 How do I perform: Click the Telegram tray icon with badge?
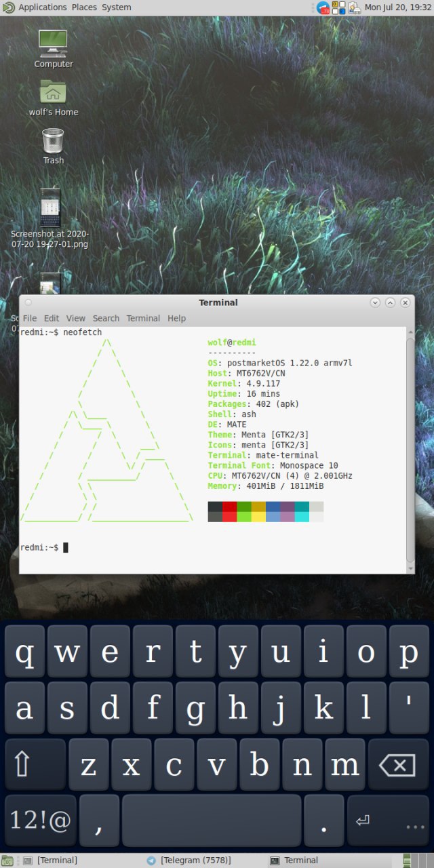[x=323, y=7]
